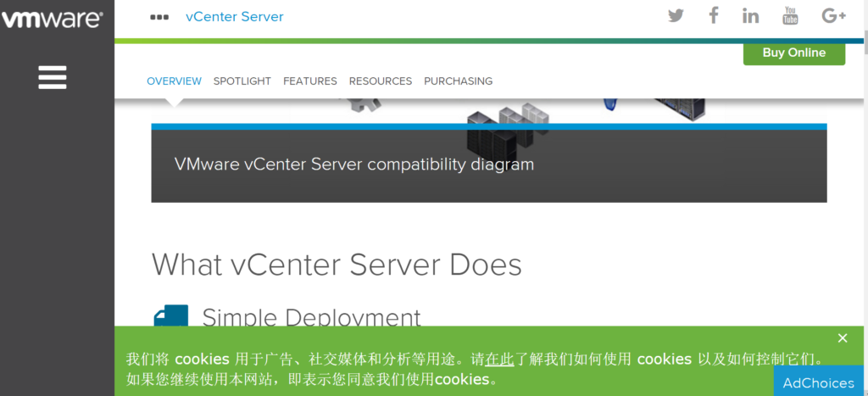Switch to the SPOTLIGHT tab

[x=242, y=81]
